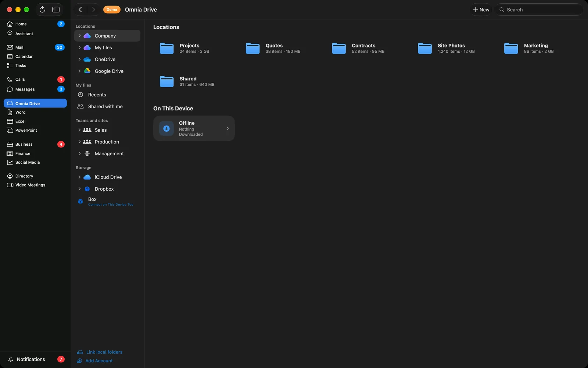Viewport: 588px width, 368px height.
Task: Click the Offline download arrow icon
Action: coord(166,128)
